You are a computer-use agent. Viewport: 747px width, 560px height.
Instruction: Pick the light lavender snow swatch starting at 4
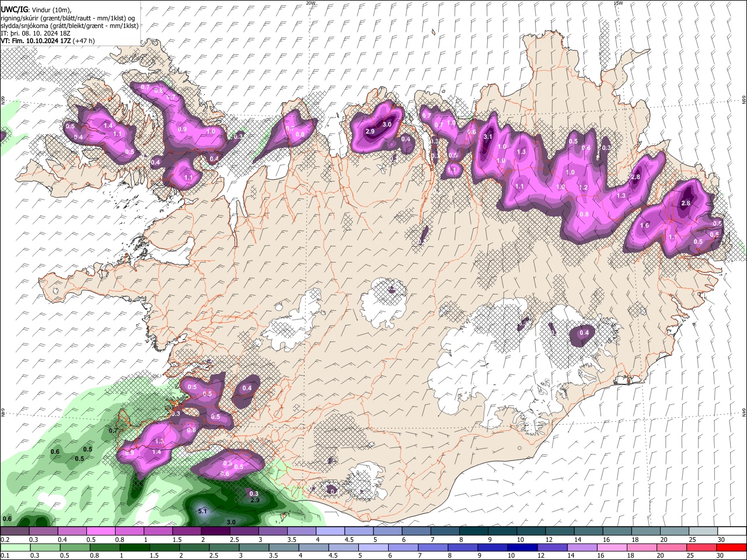pos(330,531)
